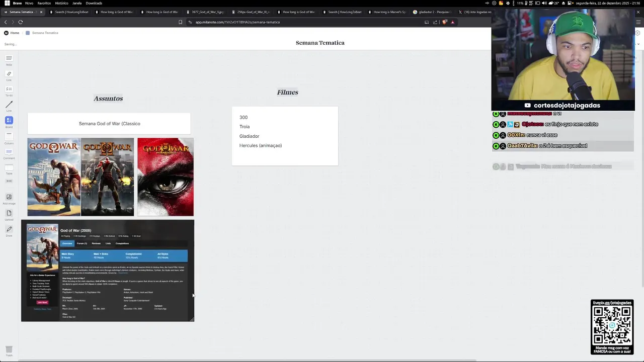Select God of War (2005) HowLongToBeat screenshot

click(x=108, y=270)
